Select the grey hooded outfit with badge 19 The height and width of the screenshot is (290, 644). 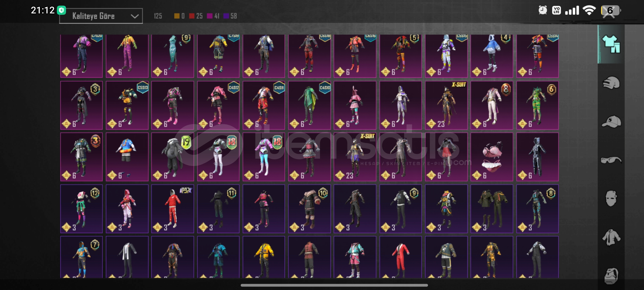click(173, 157)
